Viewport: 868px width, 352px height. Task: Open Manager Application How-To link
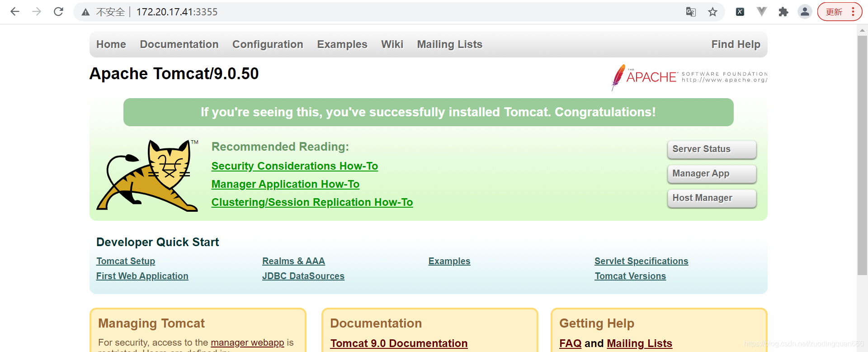tap(285, 184)
